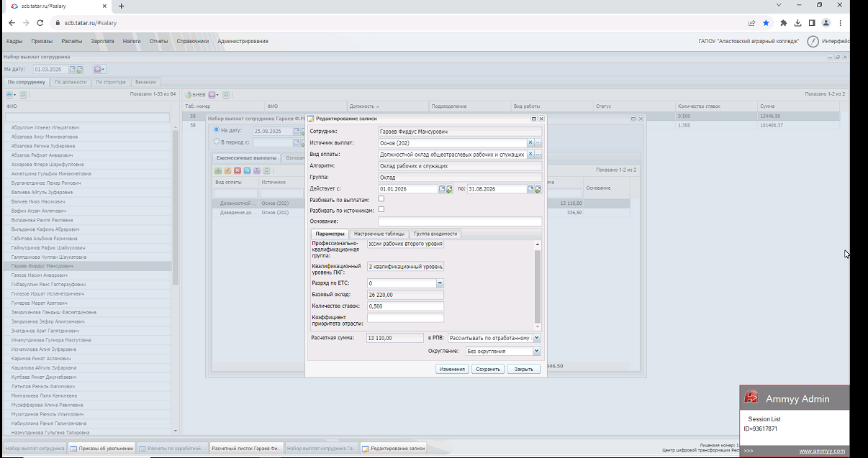Click the parameters panel vertical scrollbar
Image resolution: width=868 pixels, height=458 pixels.
(x=537, y=285)
